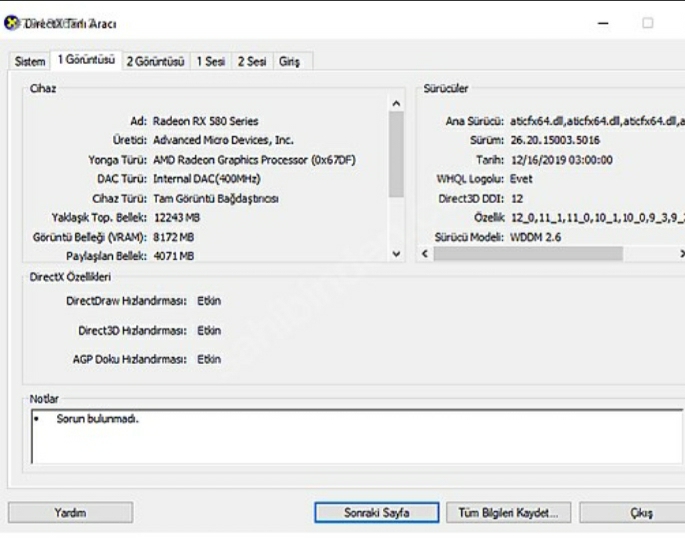Click Cihaz list scroll down arrow
Viewport: 685px width, 538px height.
pos(396,254)
